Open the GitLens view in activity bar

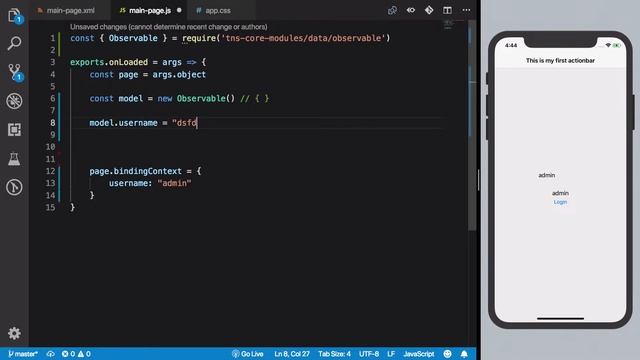14,187
